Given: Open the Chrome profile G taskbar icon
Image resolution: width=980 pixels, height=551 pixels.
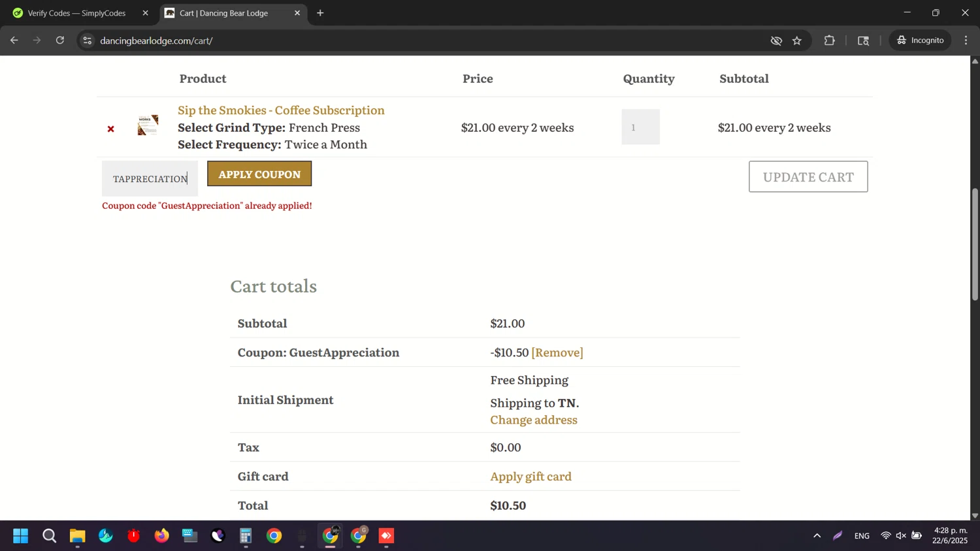Looking at the screenshot, I should (x=359, y=536).
